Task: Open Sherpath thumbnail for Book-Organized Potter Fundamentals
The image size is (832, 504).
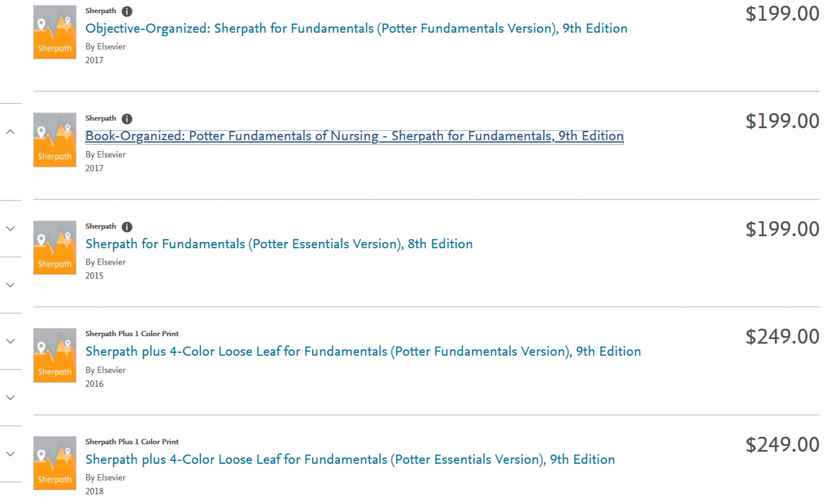Action: 55,140
